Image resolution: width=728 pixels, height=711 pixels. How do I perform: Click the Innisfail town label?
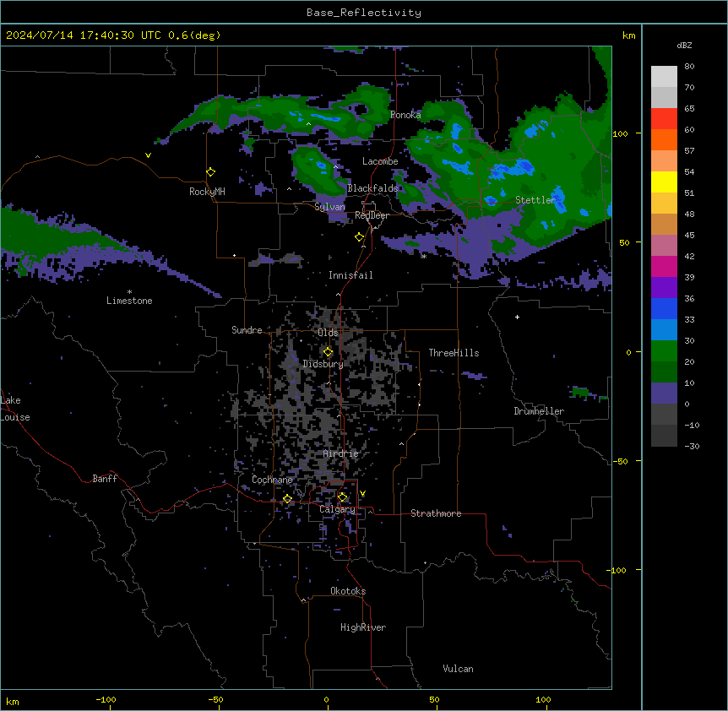click(x=350, y=275)
